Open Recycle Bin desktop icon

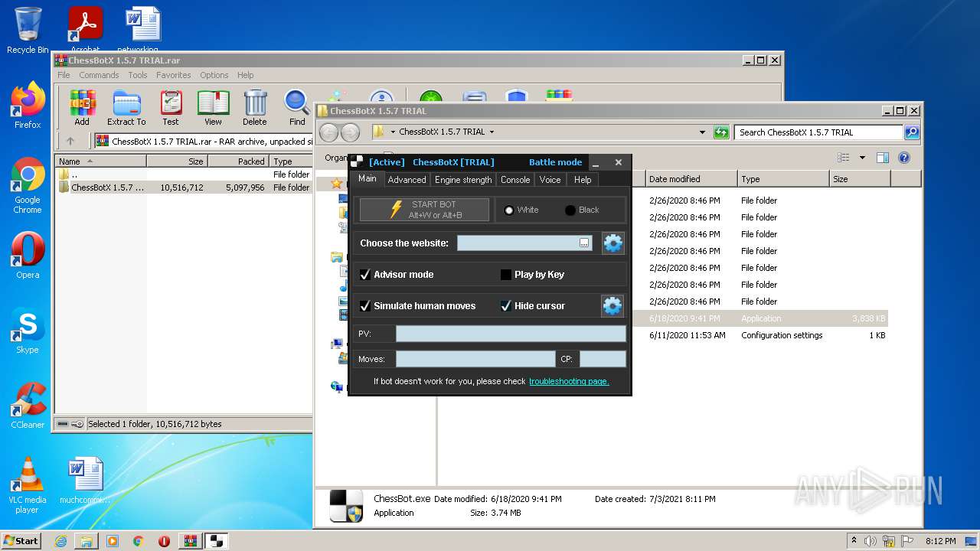pos(28,31)
